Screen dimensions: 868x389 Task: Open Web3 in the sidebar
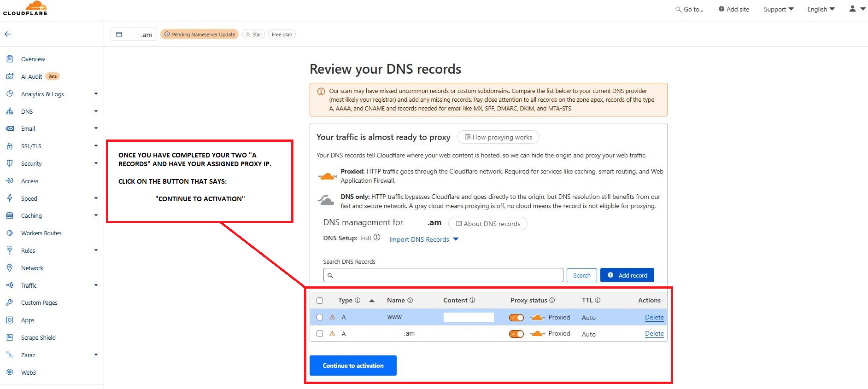(x=29, y=372)
